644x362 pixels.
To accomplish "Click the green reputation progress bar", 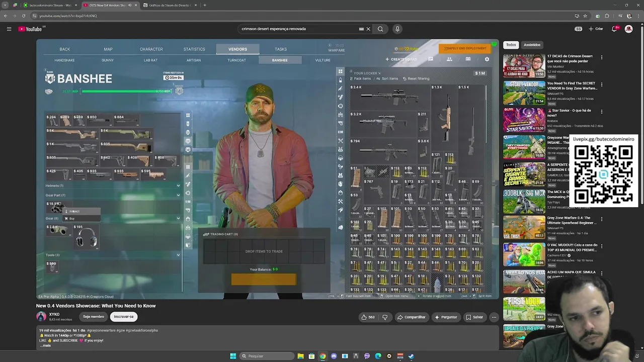I will click(x=126, y=92).
